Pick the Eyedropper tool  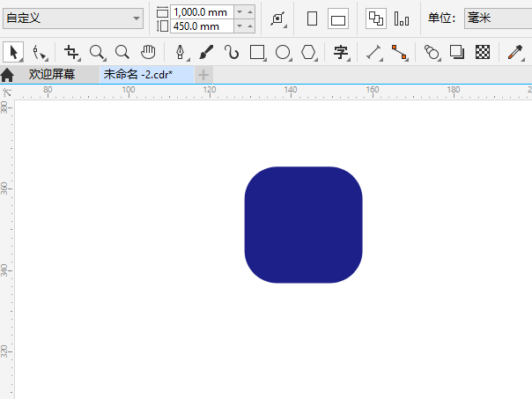(515, 52)
